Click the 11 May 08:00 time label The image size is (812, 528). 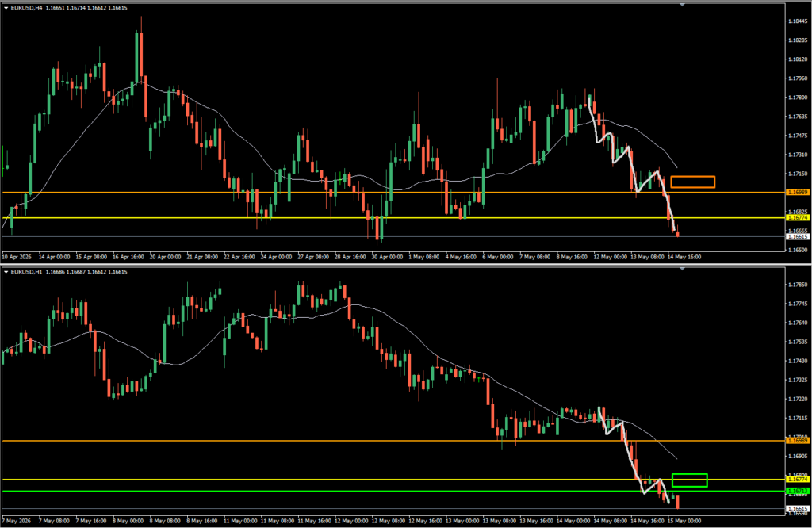point(278,521)
